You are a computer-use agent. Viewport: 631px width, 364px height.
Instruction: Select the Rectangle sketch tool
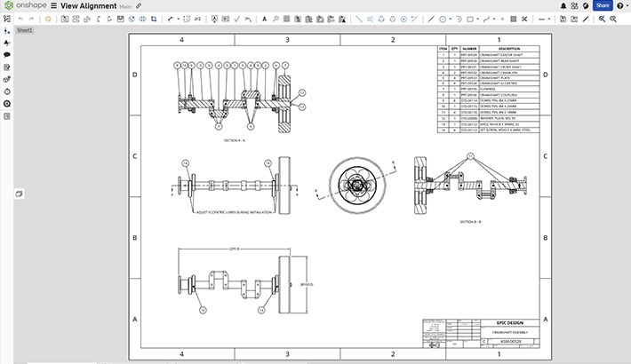tap(470, 19)
